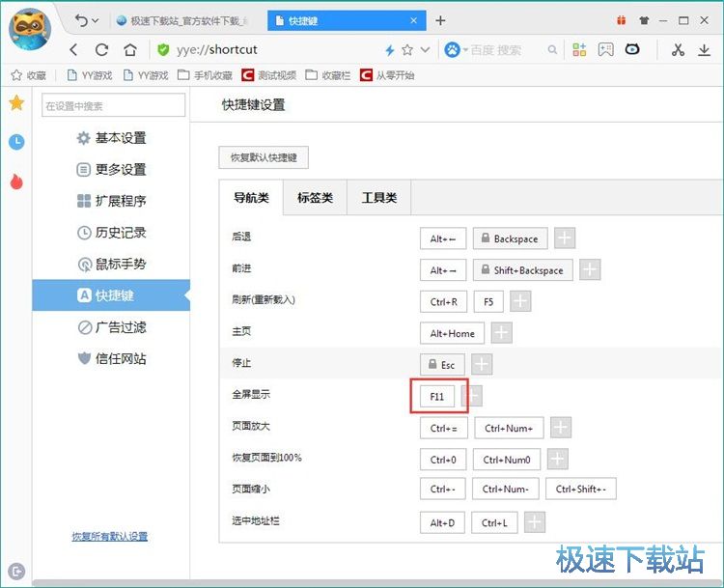Expand the undo history dropdown arrow
724x588 pixels.
click(96, 21)
